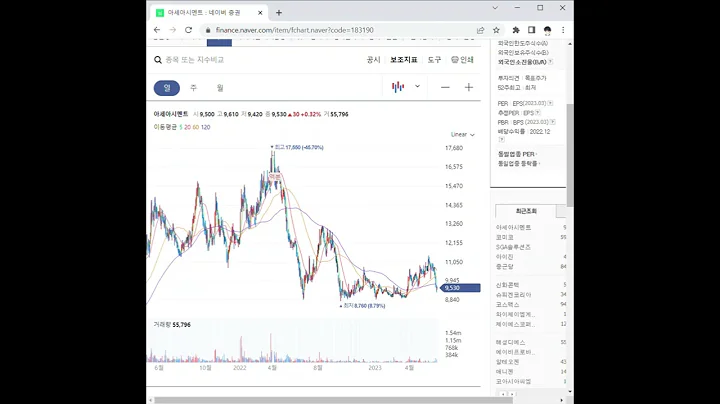The height and width of the screenshot is (404, 720).
Task: Click the 동일업종 등락률 link
Action: (x=519, y=163)
